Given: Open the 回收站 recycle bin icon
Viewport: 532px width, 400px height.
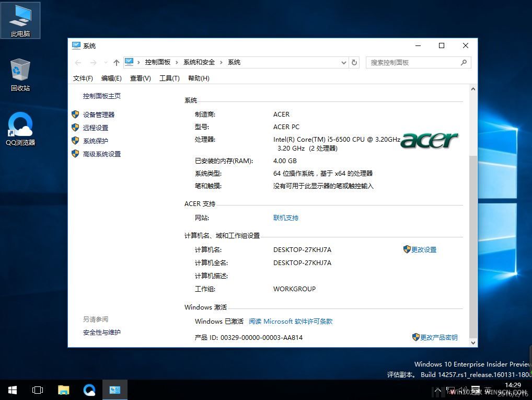Looking at the screenshot, I should 20,74.
